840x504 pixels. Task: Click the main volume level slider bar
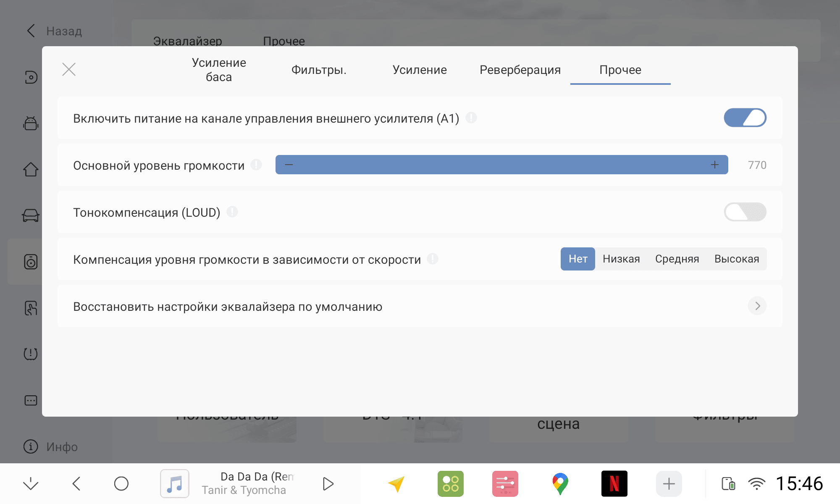pyautogui.click(x=502, y=165)
